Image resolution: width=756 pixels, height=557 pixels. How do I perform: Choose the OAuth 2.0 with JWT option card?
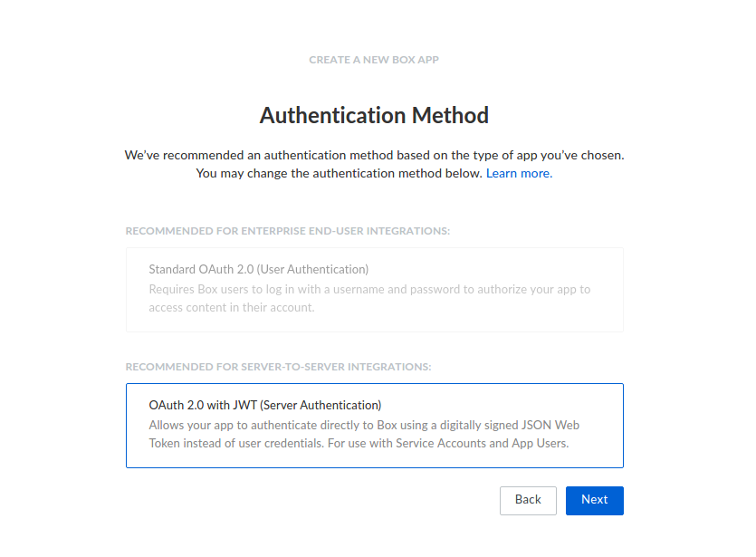tap(374, 425)
